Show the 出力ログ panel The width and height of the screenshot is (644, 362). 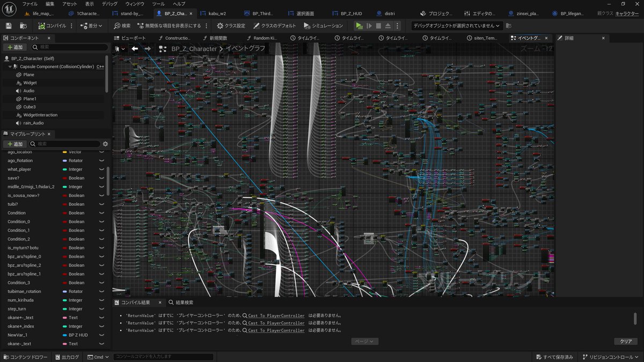(x=67, y=356)
